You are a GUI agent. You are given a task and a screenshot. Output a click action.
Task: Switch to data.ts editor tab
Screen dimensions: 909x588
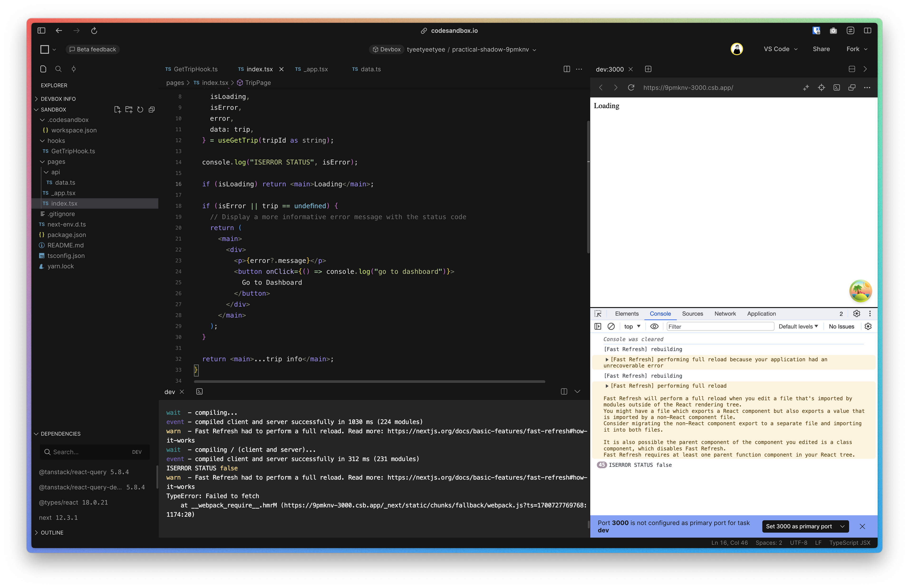coord(367,69)
